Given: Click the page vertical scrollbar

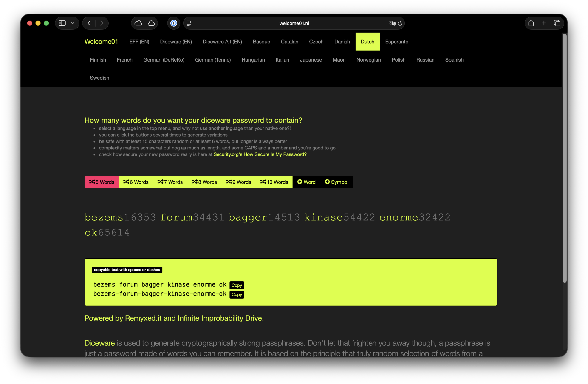Looking at the screenshot, I should point(565,158).
